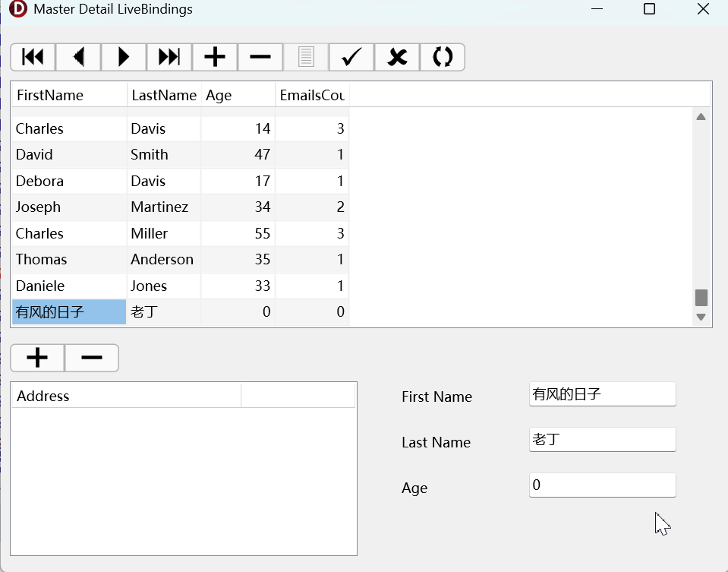
Task: Jump to the last record in navigator
Action: tap(169, 57)
